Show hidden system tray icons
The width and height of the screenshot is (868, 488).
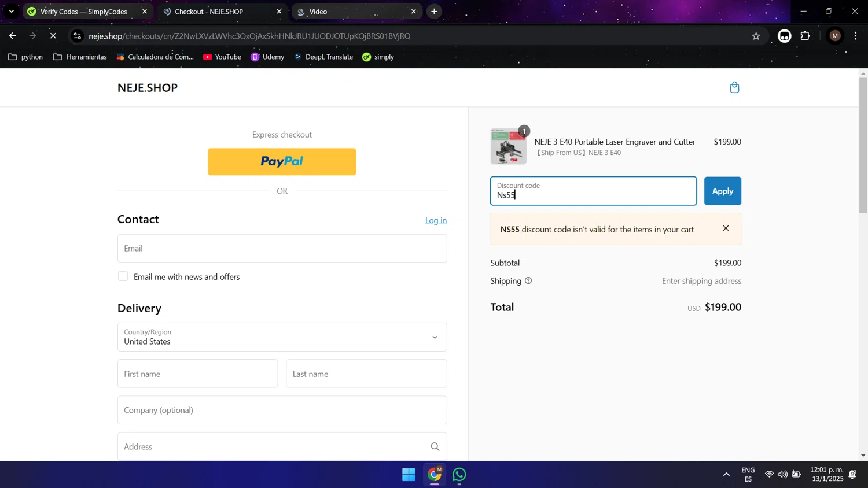pyautogui.click(x=726, y=475)
